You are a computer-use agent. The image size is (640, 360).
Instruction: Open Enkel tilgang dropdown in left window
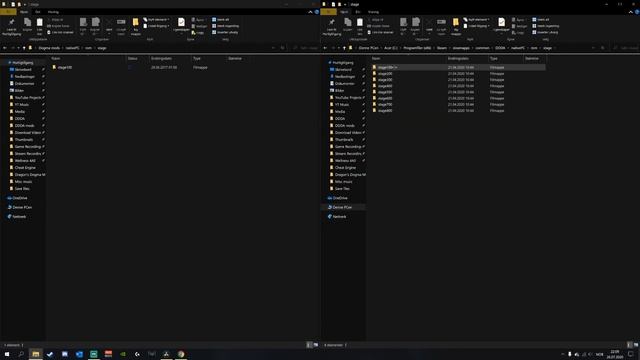(156, 26)
